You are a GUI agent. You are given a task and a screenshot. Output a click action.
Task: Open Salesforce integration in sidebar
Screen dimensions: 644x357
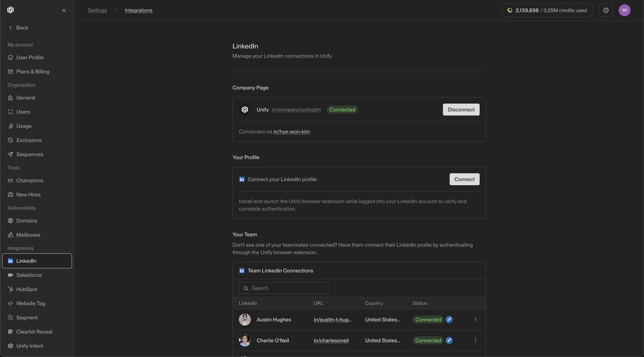[29, 275]
